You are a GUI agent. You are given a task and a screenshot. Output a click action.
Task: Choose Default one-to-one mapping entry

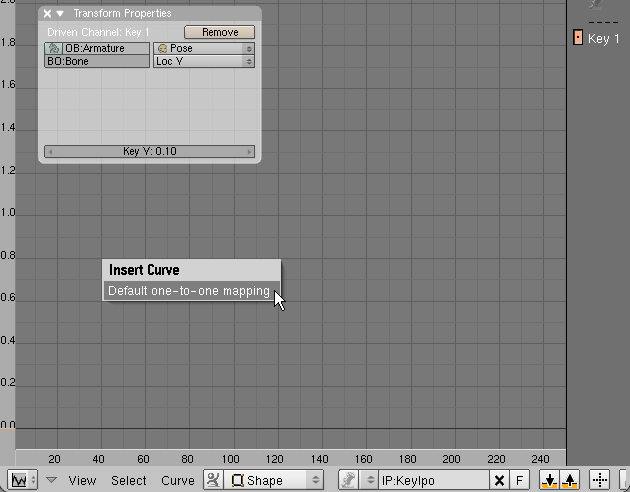(192, 291)
